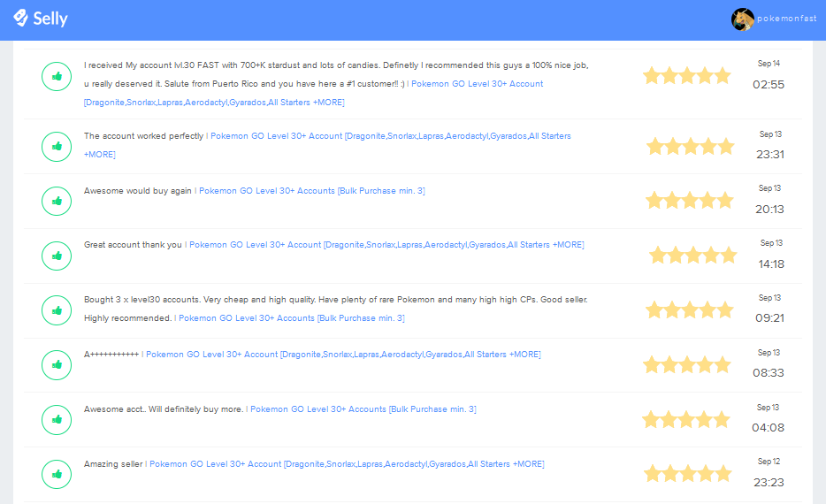The width and height of the screenshot is (826, 504).
Task: Open the Selly logo home link
Action: (41, 19)
